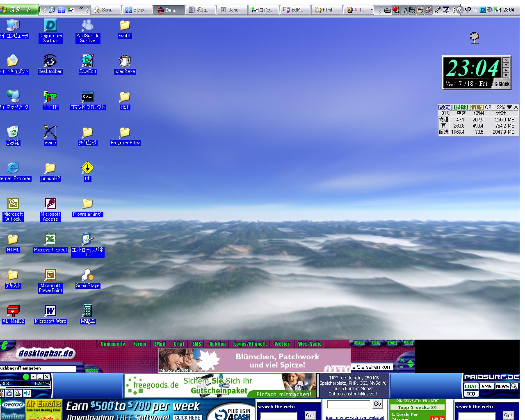Click the 掃除 link in memory monitor
The image size is (525, 420).
point(460,107)
